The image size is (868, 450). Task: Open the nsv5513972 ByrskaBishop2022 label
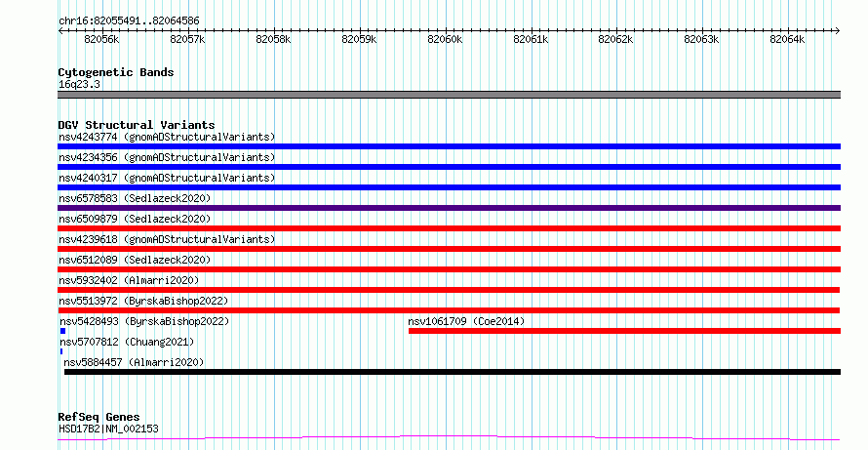tap(143, 301)
